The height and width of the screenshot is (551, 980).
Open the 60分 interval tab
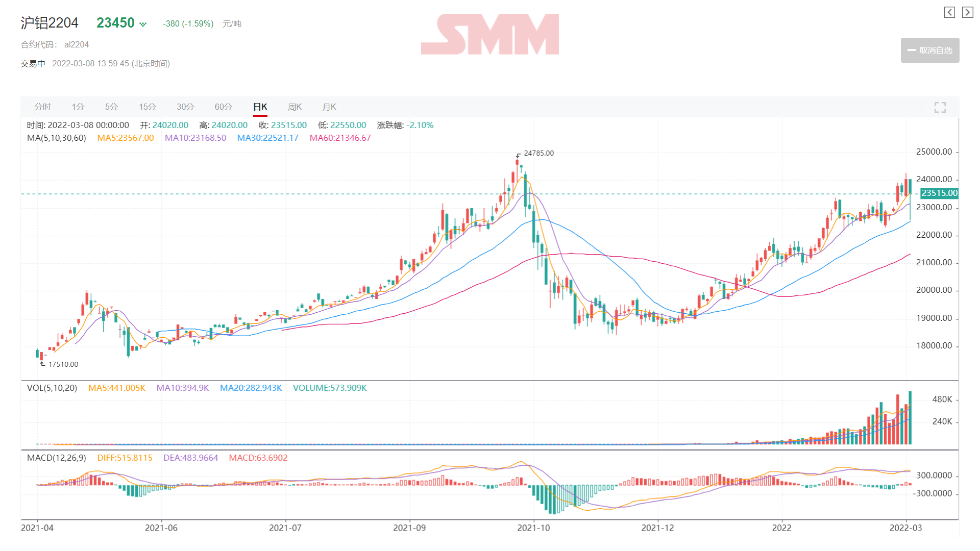coord(223,107)
